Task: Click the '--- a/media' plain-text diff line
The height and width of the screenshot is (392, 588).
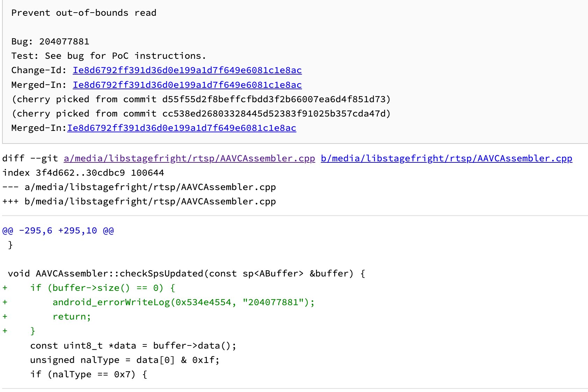Action: pos(139,187)
